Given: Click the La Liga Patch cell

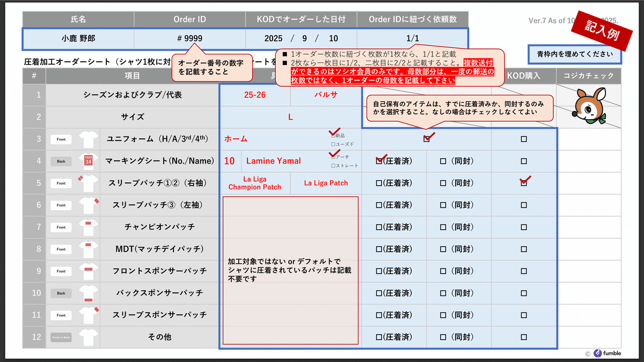Looking at the screenshot, I should tap(326, 183).
